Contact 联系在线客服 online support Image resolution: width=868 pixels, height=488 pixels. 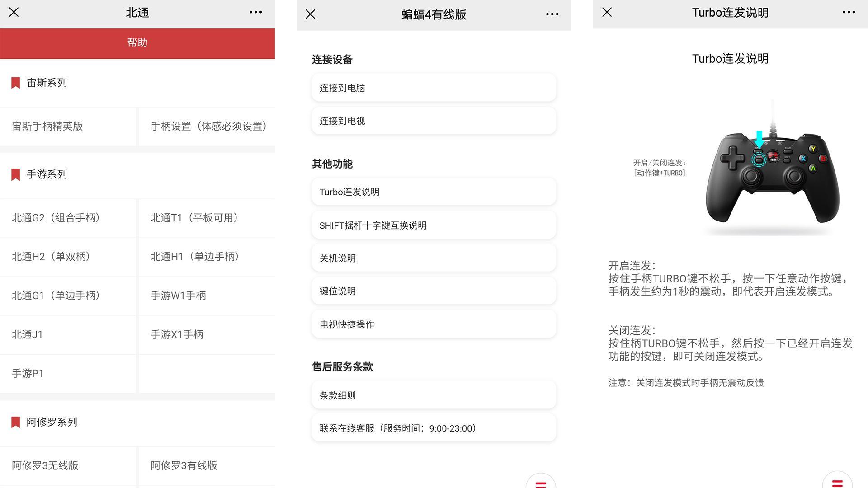pos(433,427)
